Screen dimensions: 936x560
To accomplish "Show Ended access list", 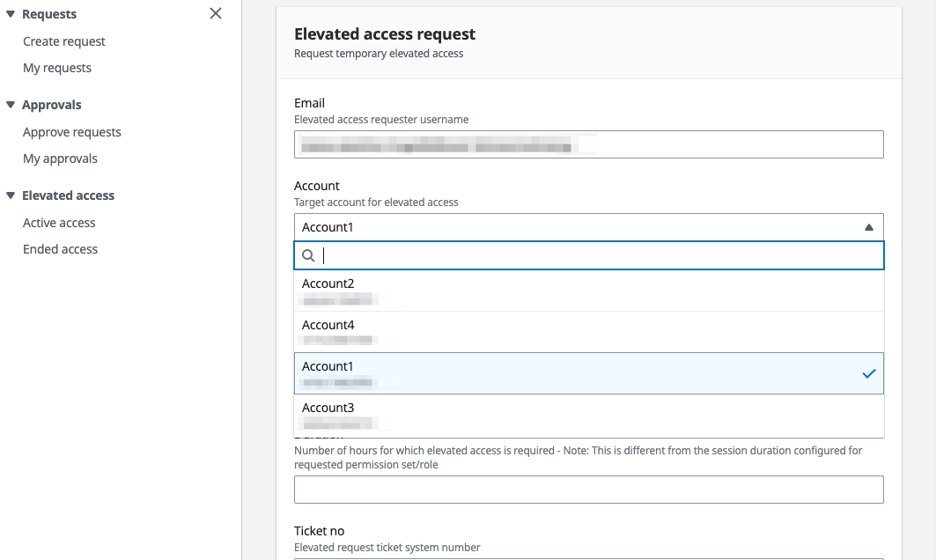I will [60, 249].
